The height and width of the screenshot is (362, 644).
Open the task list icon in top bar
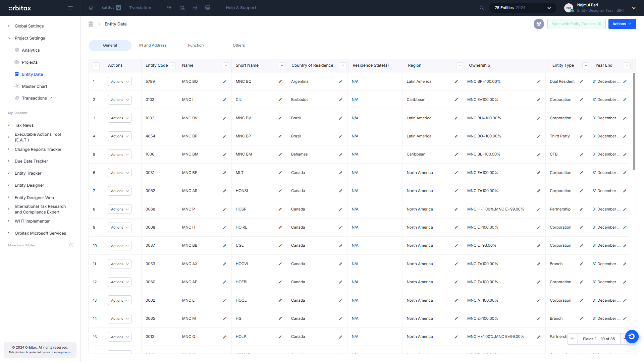click(169, 8)
